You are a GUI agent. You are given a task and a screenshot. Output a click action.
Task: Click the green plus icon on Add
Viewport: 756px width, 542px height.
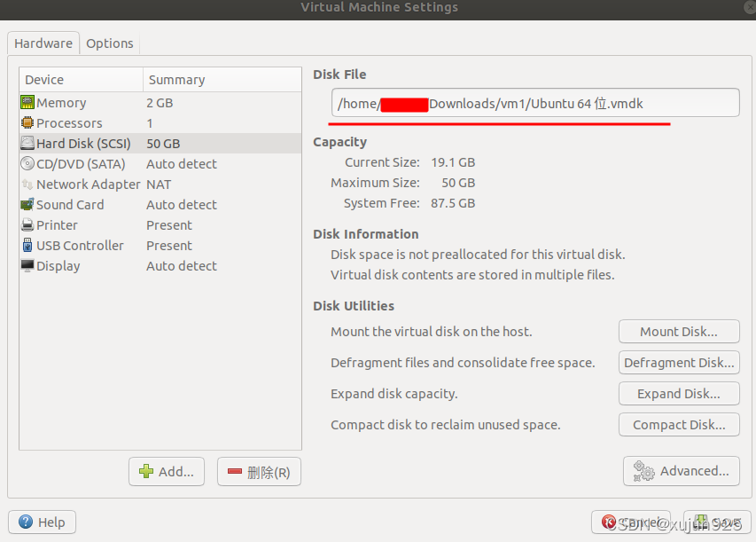coord(146,471)
